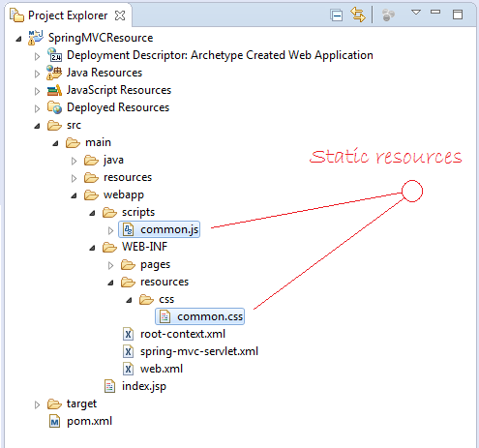This screenshot has width=479, height=448.
Task: Expand the Java Resources node
Action: click(x=37, y=74)
